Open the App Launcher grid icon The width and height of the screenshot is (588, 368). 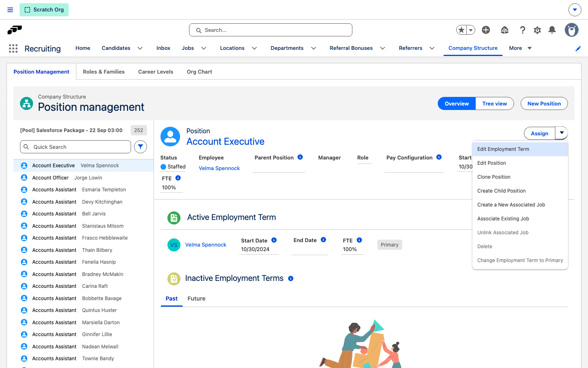click(x=13, y=48)
